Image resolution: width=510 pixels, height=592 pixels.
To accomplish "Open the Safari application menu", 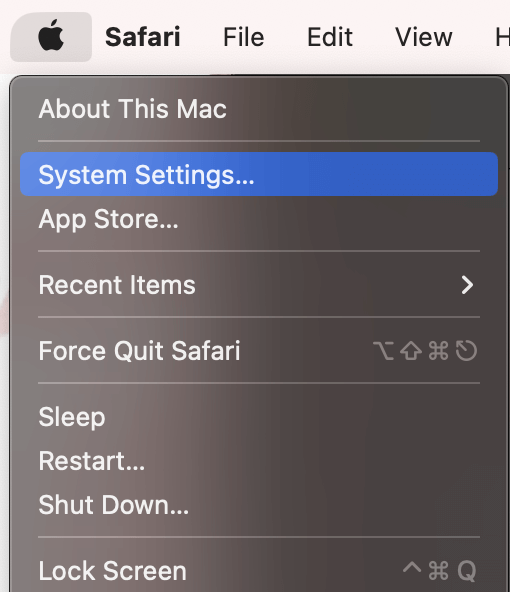I will coord(143,37).
